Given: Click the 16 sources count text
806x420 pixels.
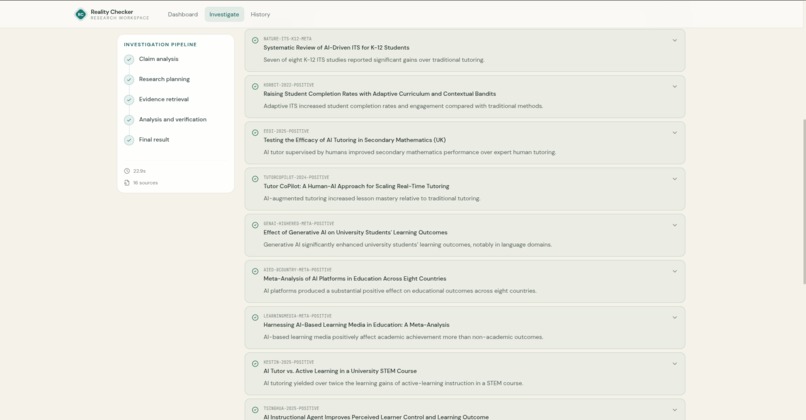Looking at the screenshot, I should click(x=145, y=183).
